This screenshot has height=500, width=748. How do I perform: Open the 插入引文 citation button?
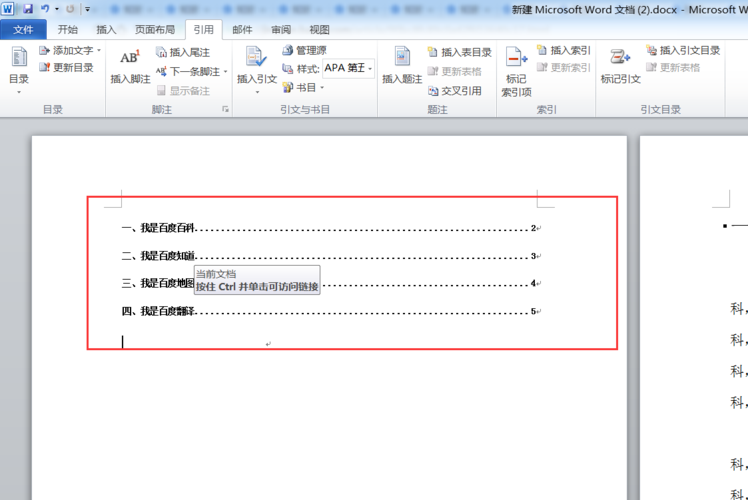tap(257, 69)
